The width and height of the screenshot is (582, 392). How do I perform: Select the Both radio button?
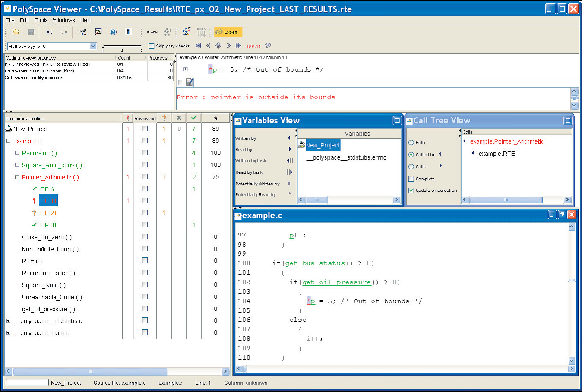411,142
